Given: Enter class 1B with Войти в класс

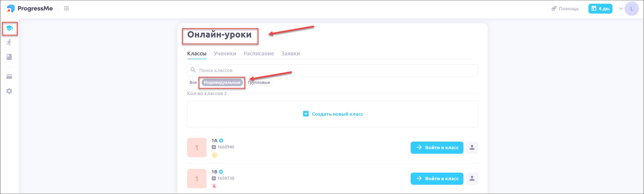Looking at the screenshot, I should coord(437,179).
